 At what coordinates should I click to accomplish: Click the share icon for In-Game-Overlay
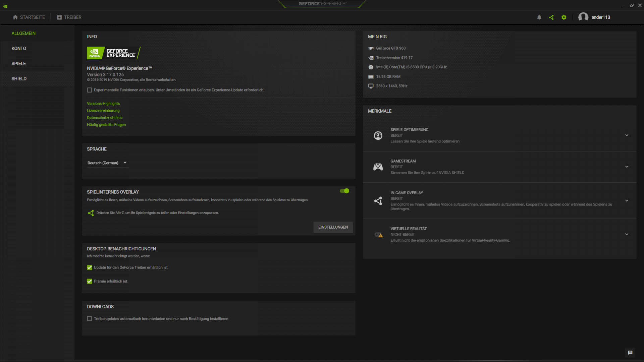pos(378,201)
